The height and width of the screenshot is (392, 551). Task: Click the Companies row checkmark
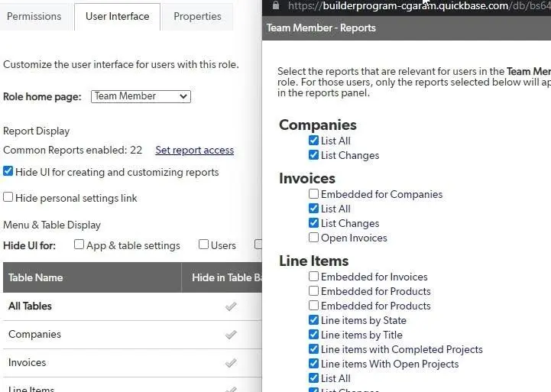coord(231,335)
